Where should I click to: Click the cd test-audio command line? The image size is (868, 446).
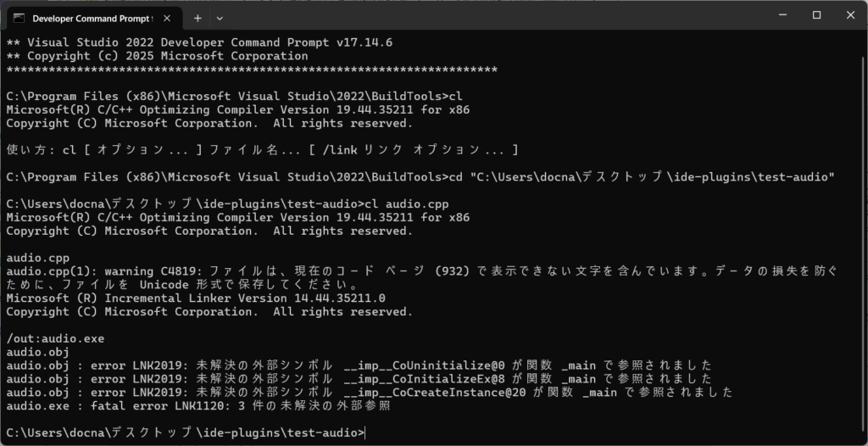[420, 177]
